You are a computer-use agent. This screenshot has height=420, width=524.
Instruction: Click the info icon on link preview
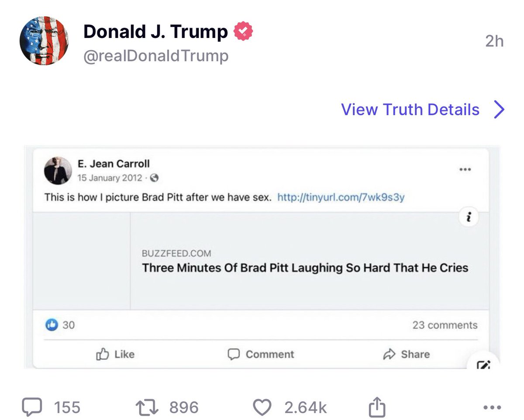(x=469, y=217)
